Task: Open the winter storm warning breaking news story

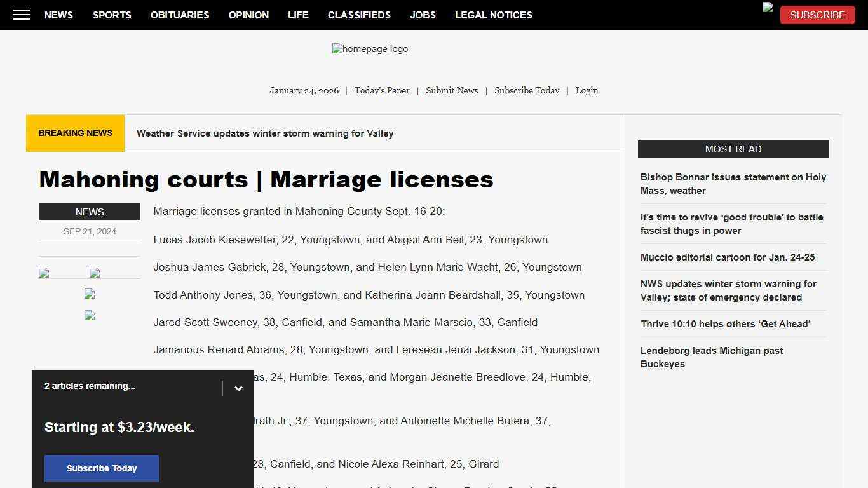Action: (265, 133)
